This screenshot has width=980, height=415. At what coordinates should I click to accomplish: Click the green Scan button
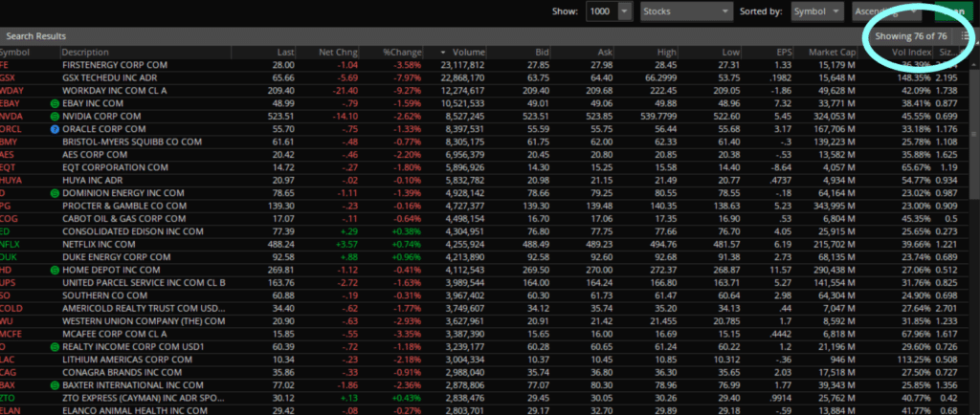[954, 11]
